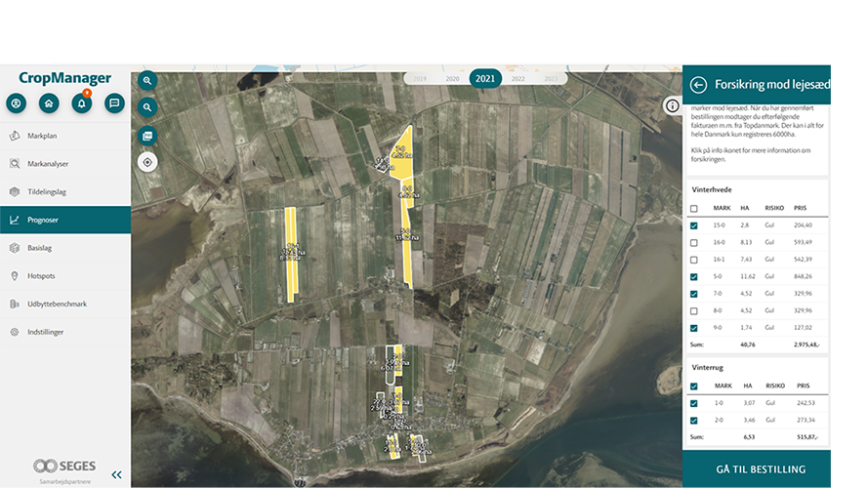Open the Markanalyser menu item
This screenshot has width=868, height=488.
click(65, 164)
